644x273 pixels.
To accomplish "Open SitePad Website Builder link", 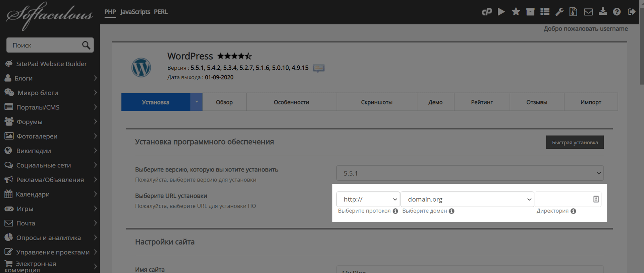I will (x=51, y=64).
